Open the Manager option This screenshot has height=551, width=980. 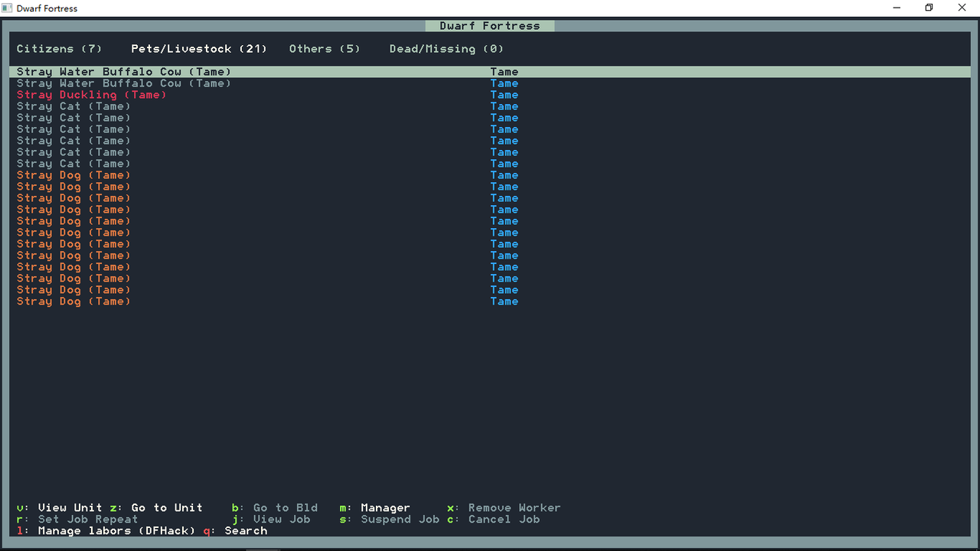click(x=375, y=507)
